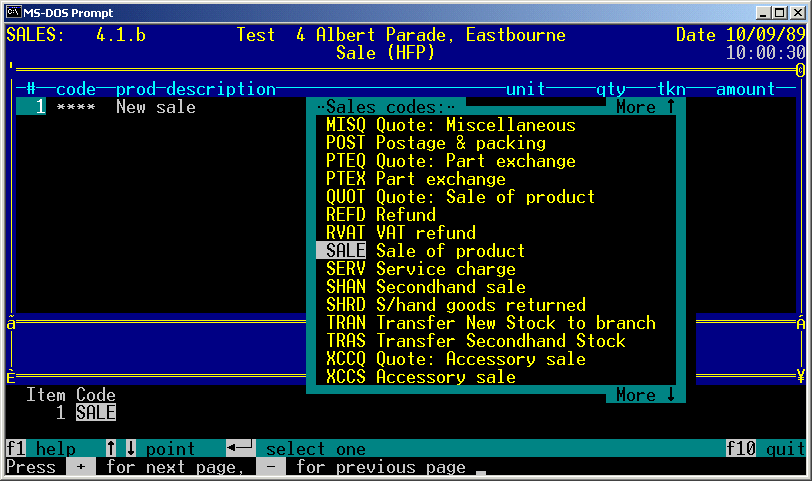Pick the PTEX Part exchange code

click(x=415, y=179)
